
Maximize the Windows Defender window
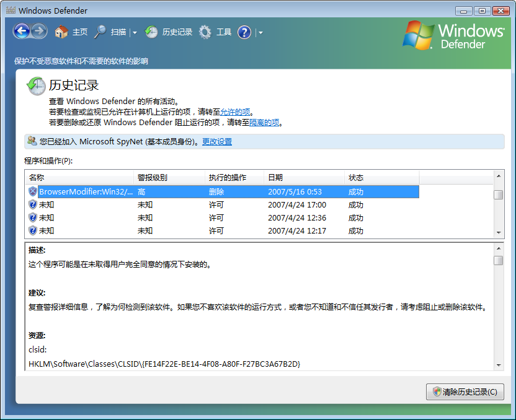coord(482,11)
